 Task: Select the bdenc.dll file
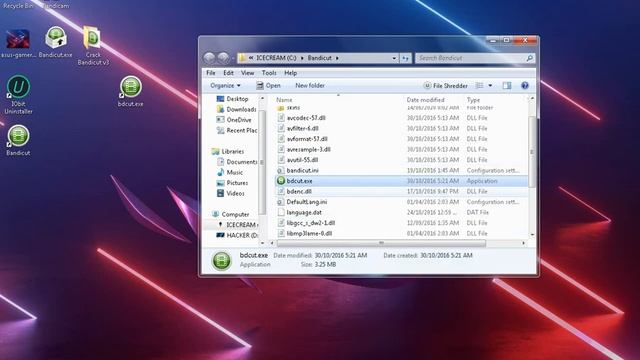click(299, 191)
